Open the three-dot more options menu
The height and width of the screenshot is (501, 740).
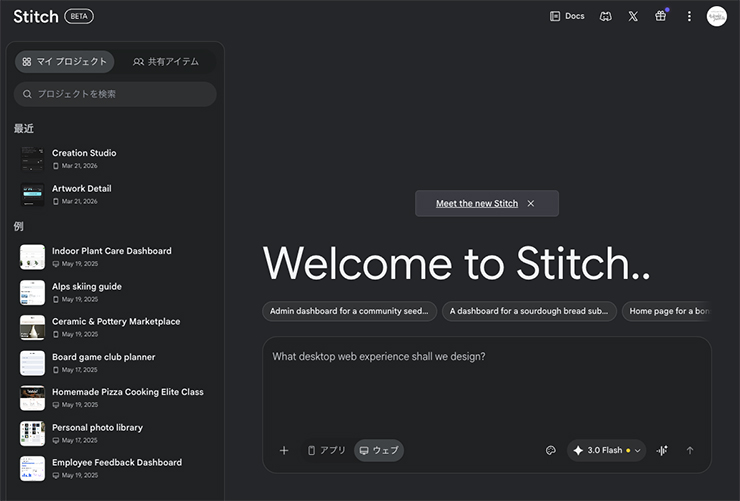(689, 17)
